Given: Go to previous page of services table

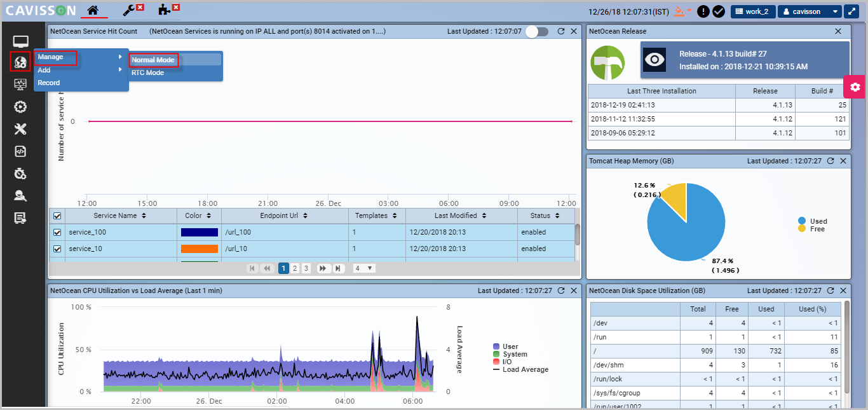Looking at the screenshot, I should click(x=268, y=268).
